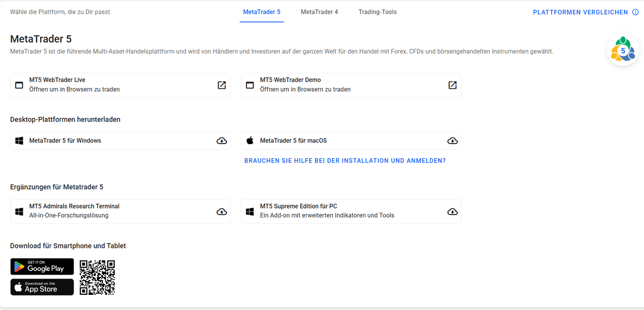Click All-in-One-Forschungslösung subtitle
Image resolution: width=644 pixels, height=310 pixels.
(x=69, y=215)
